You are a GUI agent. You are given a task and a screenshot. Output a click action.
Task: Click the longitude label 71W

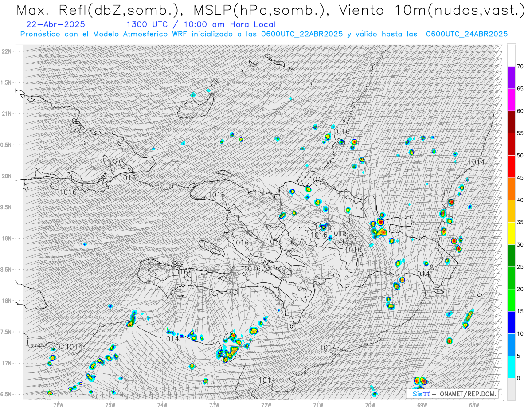click(x=318, y=405)
